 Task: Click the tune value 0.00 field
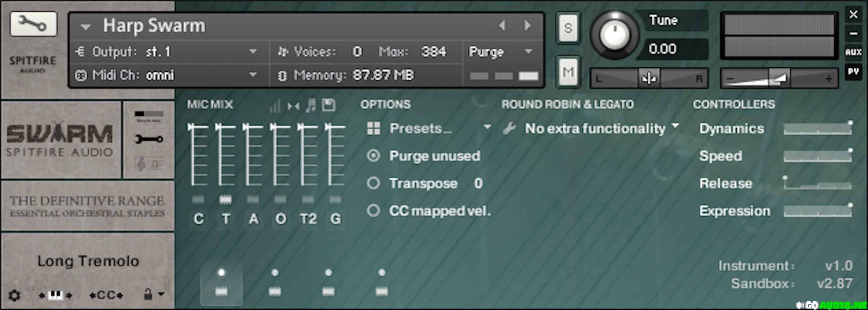[x=672, y=49]
